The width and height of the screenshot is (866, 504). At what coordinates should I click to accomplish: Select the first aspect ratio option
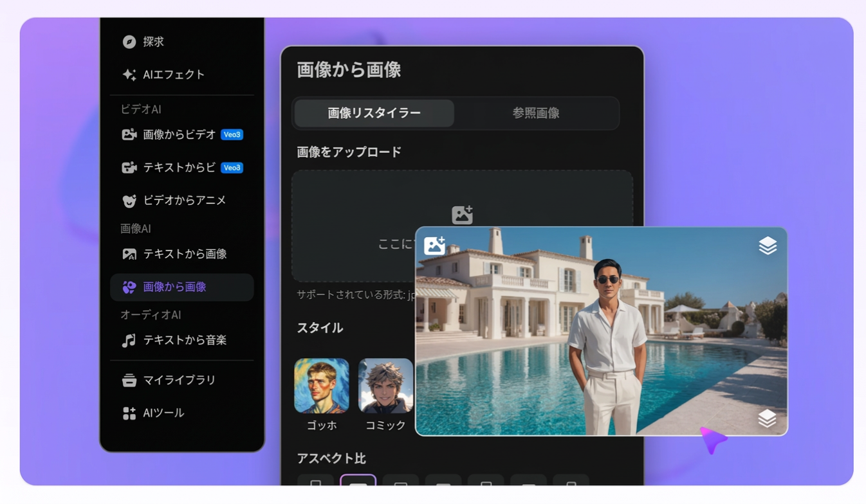[x=315, y=481]
